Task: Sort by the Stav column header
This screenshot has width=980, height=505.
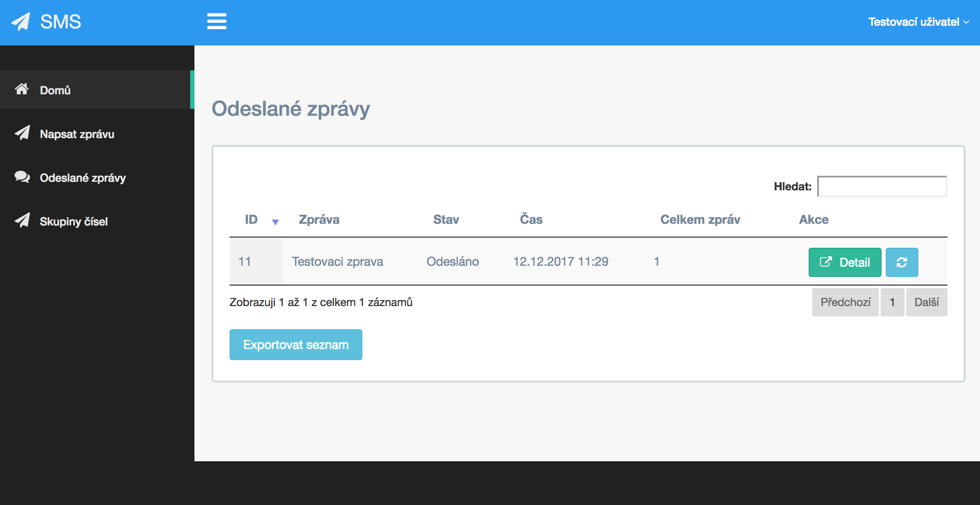Action: pos(446,219)
